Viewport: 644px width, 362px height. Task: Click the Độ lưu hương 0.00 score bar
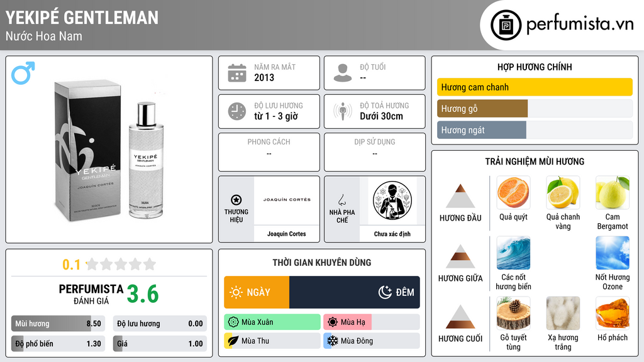tap(160, 324)
